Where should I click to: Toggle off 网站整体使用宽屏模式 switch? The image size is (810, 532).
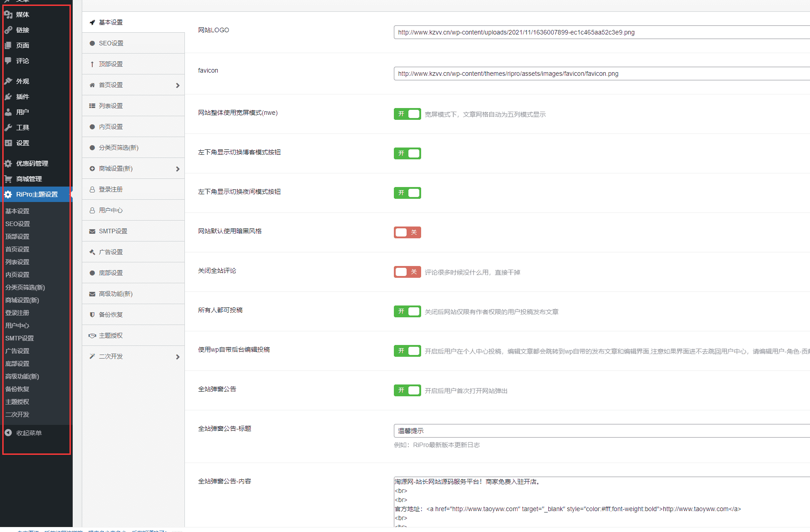pos(407,114)
